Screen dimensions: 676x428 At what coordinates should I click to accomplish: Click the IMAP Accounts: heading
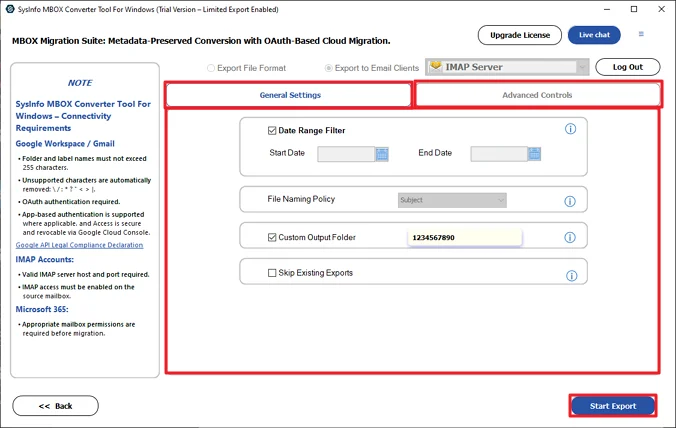tap(44, 259)
